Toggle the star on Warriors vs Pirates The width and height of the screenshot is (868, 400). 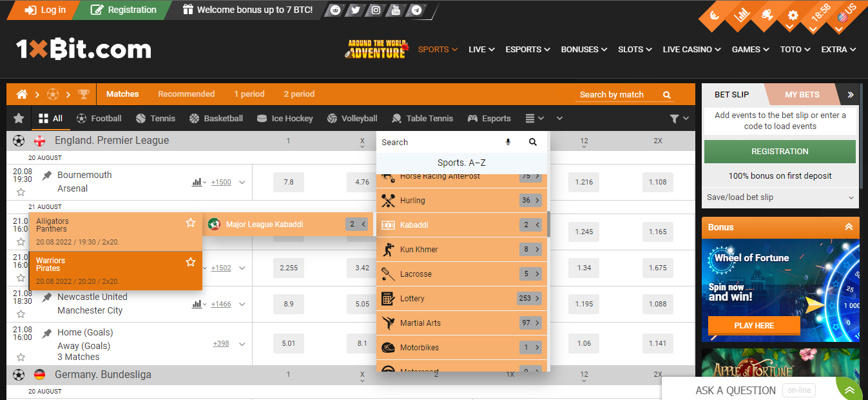[x=190, y=263]
